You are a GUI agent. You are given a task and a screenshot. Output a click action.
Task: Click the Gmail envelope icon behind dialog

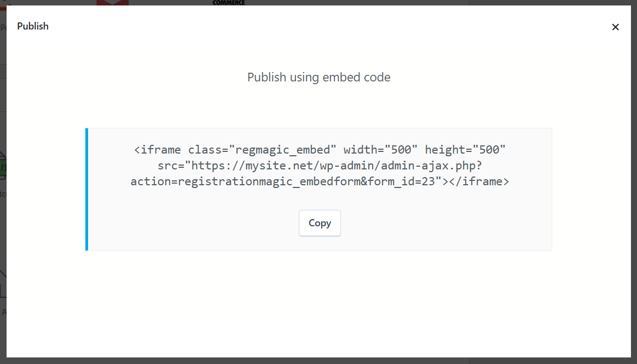click(x=113, y=3)
